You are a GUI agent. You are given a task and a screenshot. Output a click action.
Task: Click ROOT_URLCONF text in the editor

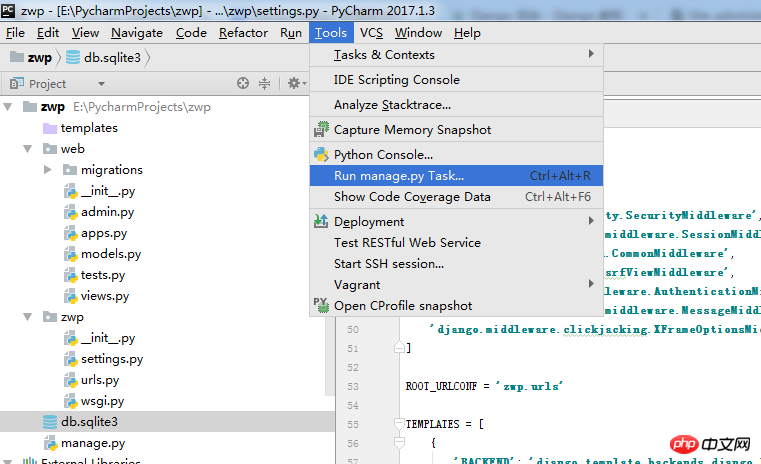pyautogui.click(x=441, y=386)
